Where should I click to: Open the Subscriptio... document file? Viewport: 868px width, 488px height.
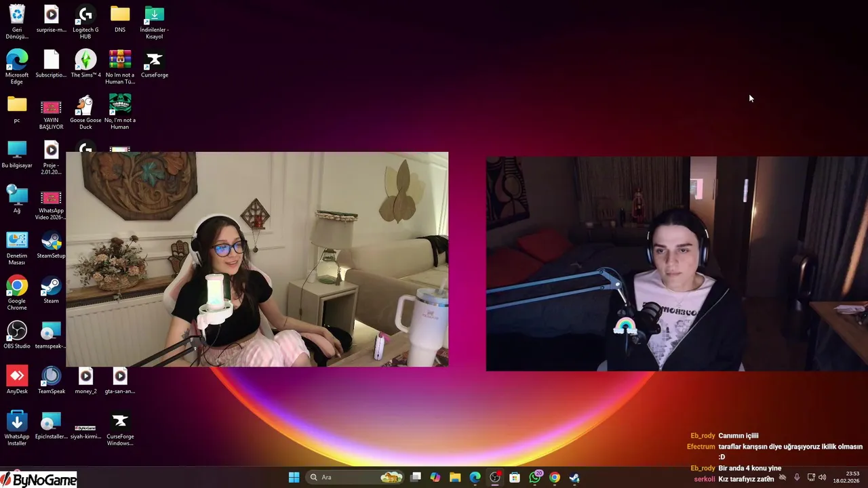52,64
